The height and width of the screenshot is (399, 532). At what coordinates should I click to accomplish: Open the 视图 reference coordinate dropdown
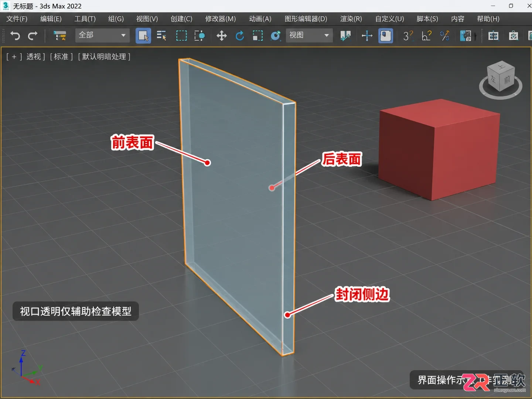(309, 35)
